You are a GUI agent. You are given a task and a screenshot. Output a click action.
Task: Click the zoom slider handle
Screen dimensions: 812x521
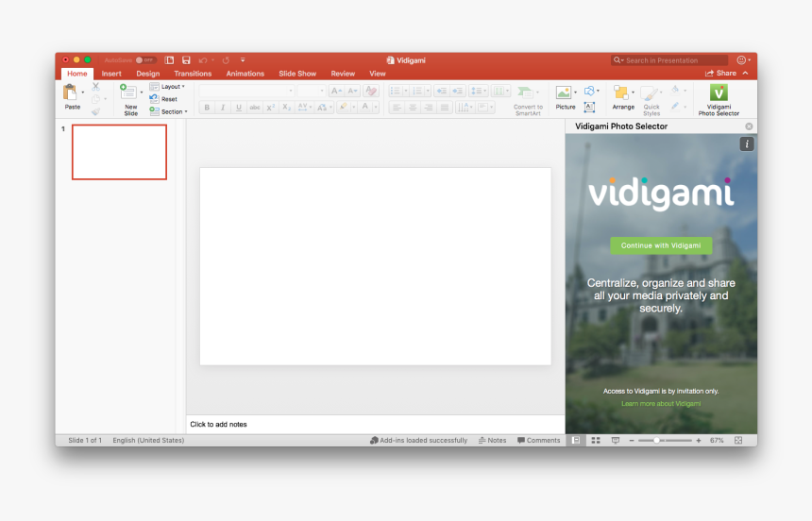(x=656, y=440)
